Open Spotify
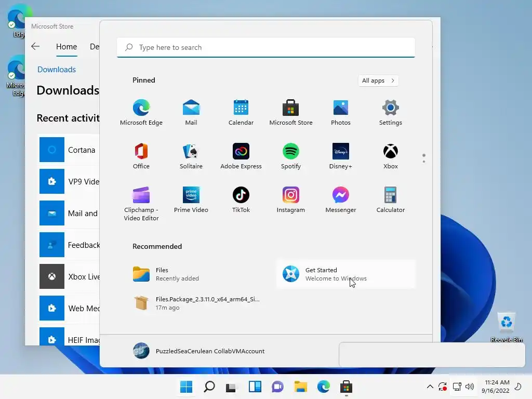 coord(291,156)
